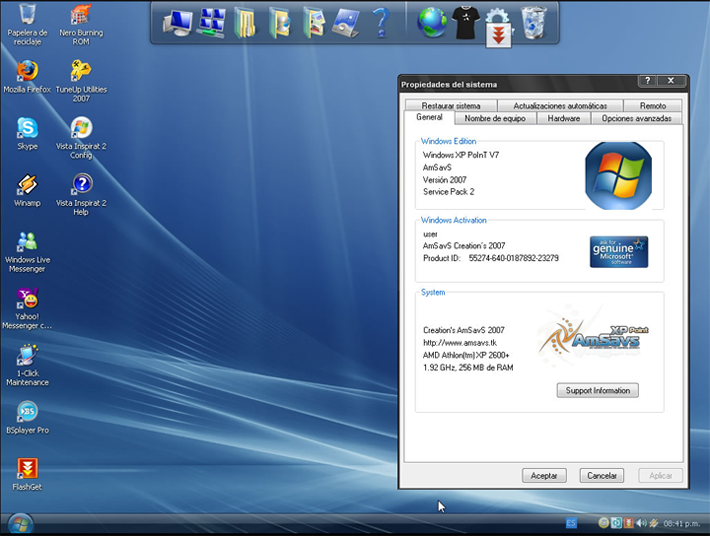Switch to the Restaurar sistema tab

451,105
